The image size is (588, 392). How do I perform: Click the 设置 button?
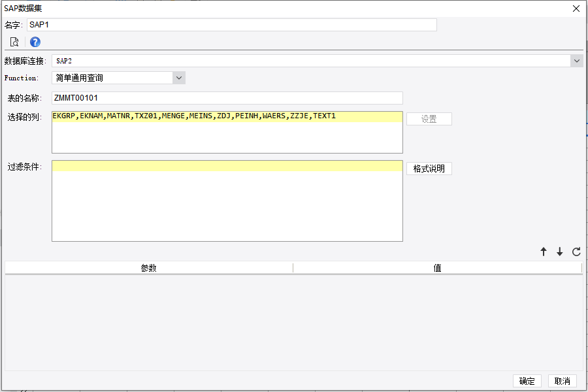(429, 119)
